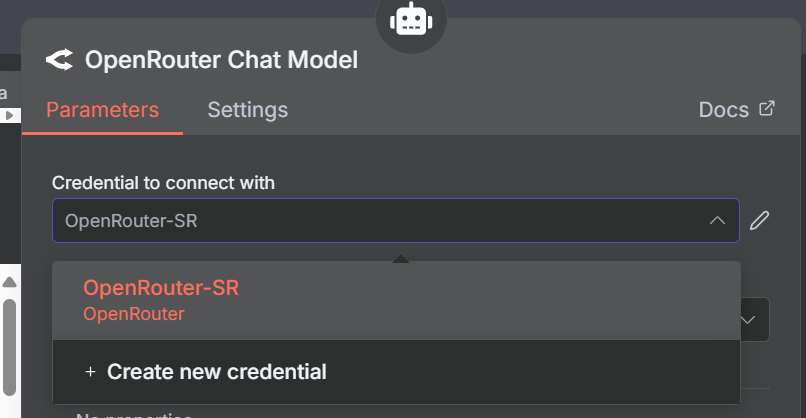The width and height of the screenshot is (806, 418).
Task: Edit credential with the pencil icon
Action: (759, 221)
